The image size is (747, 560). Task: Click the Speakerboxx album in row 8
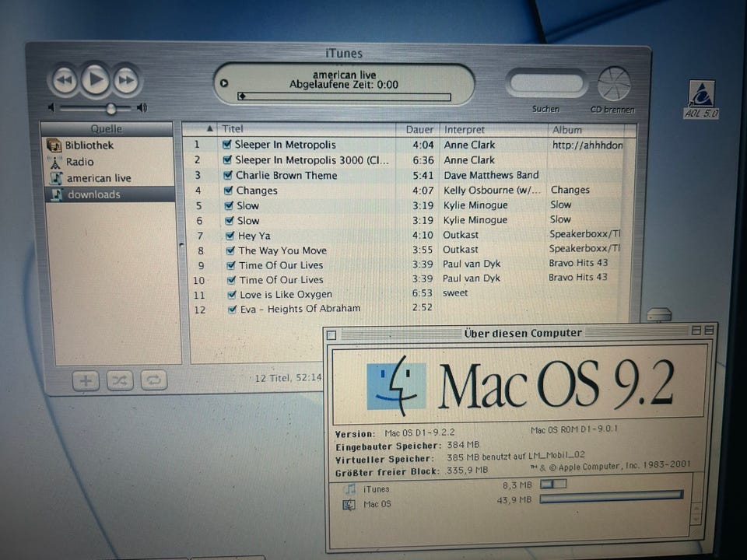click(584, 249)
